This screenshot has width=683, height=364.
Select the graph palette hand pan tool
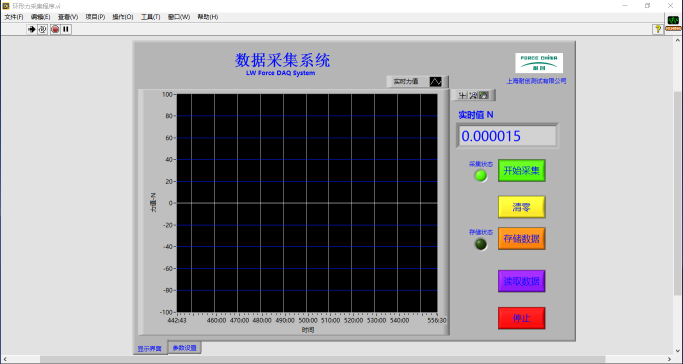click(484, 95)
